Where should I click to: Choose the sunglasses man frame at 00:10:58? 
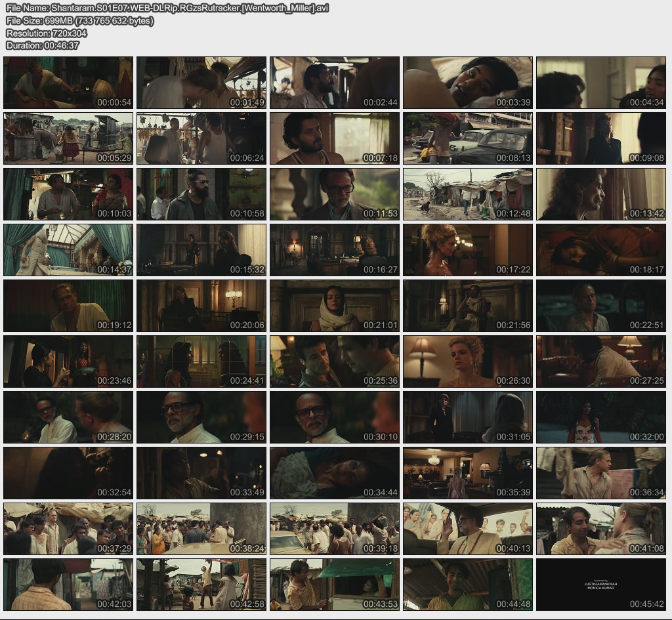pos(201,194)
